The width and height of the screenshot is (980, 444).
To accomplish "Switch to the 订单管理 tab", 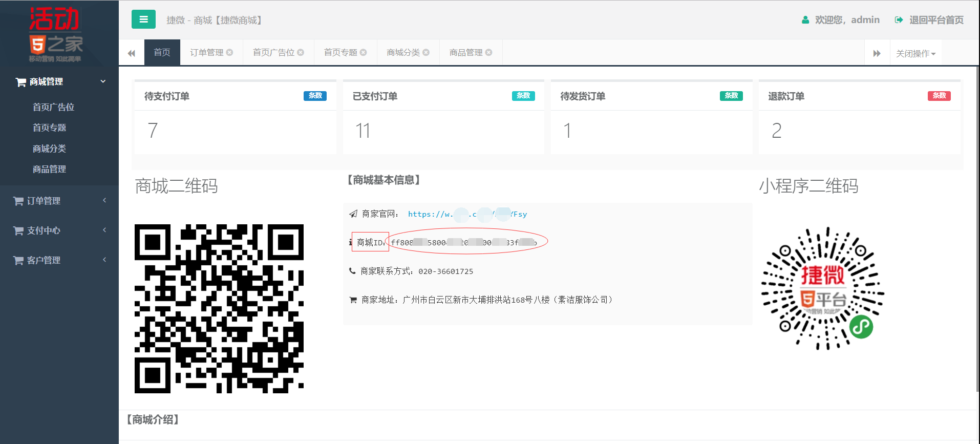I will (x=207, y=52).
